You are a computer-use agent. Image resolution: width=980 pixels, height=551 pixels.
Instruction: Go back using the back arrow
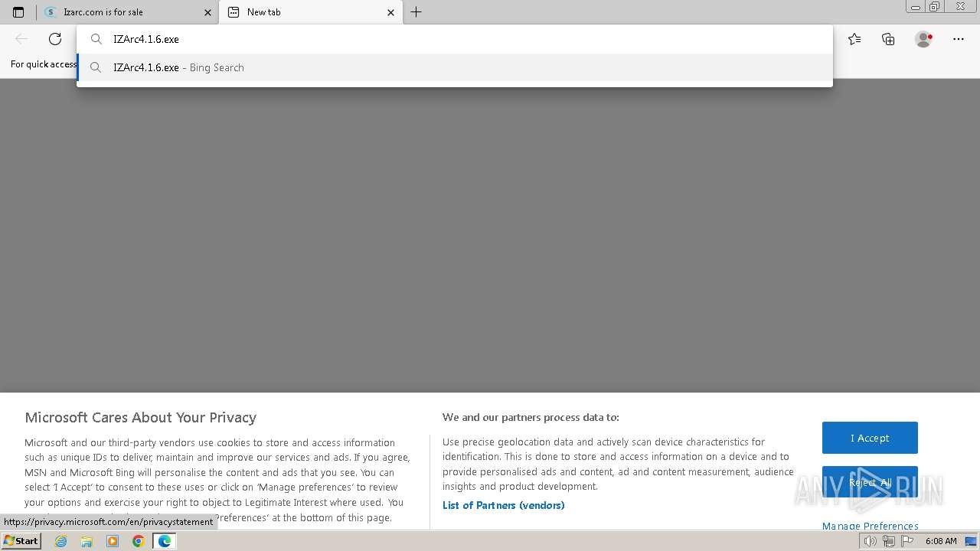point(21,39)
